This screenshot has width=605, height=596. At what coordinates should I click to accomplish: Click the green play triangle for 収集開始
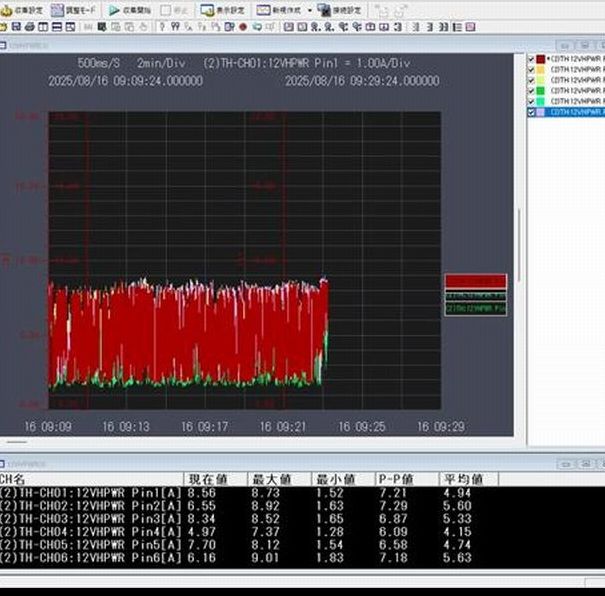114,10
